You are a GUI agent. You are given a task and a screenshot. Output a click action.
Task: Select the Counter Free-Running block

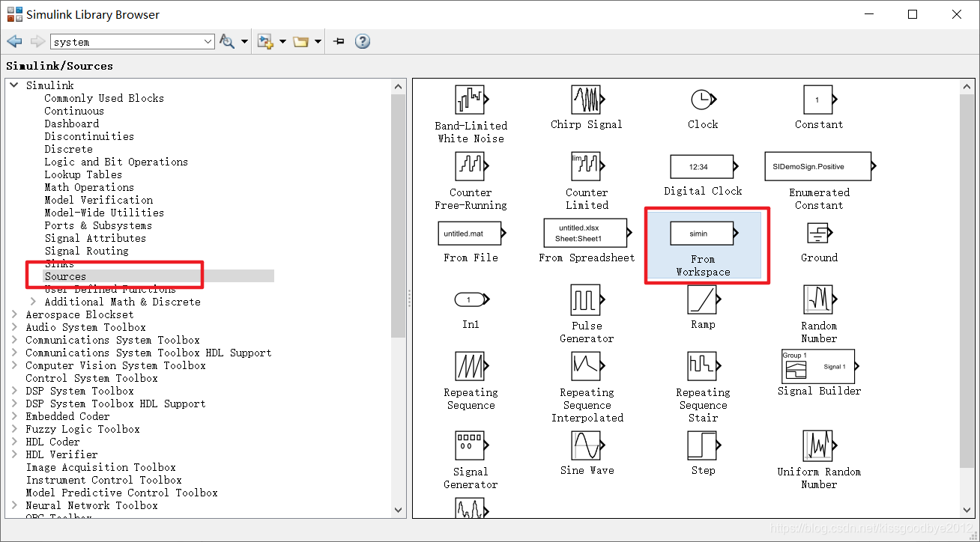[x=471, y=166]
